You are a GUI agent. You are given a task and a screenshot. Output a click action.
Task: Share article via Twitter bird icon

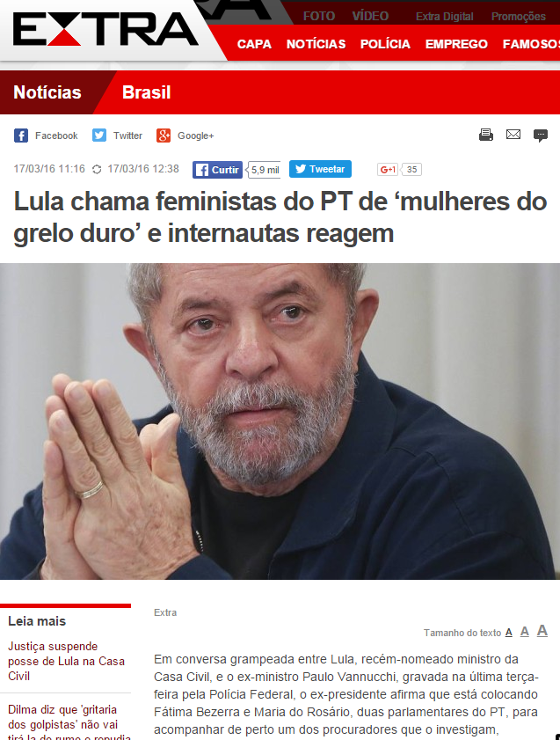(x=99, y=136)
